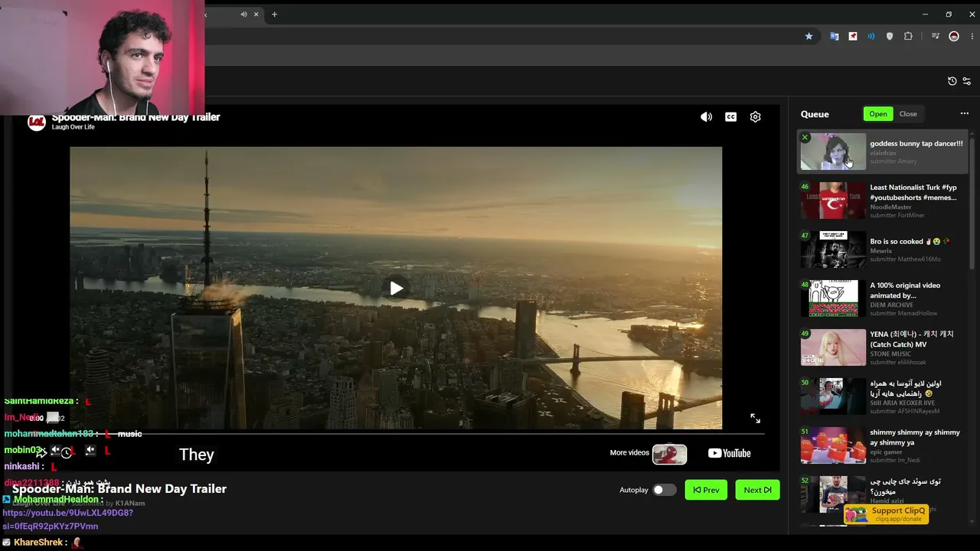Bookmark this page with the star icon
The height and width of the screenshot is (551, 980).
(808, 36)
